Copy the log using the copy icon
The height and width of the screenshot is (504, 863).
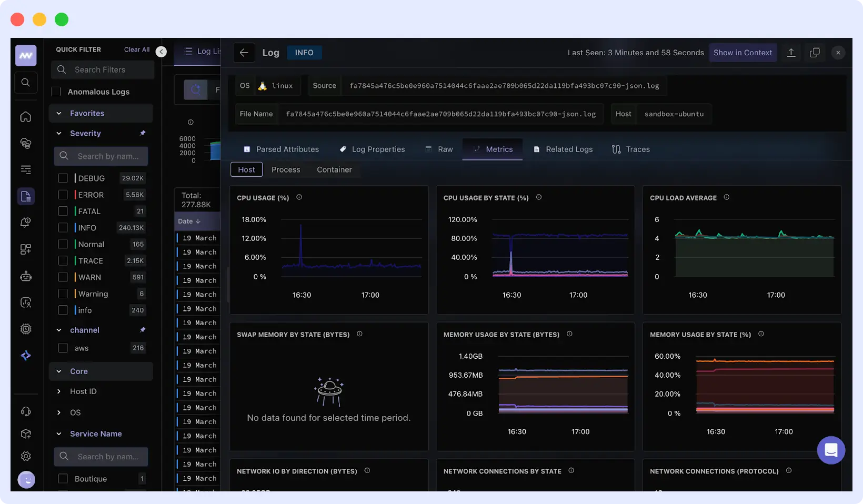pyautogui.click(x=815, y=52)
